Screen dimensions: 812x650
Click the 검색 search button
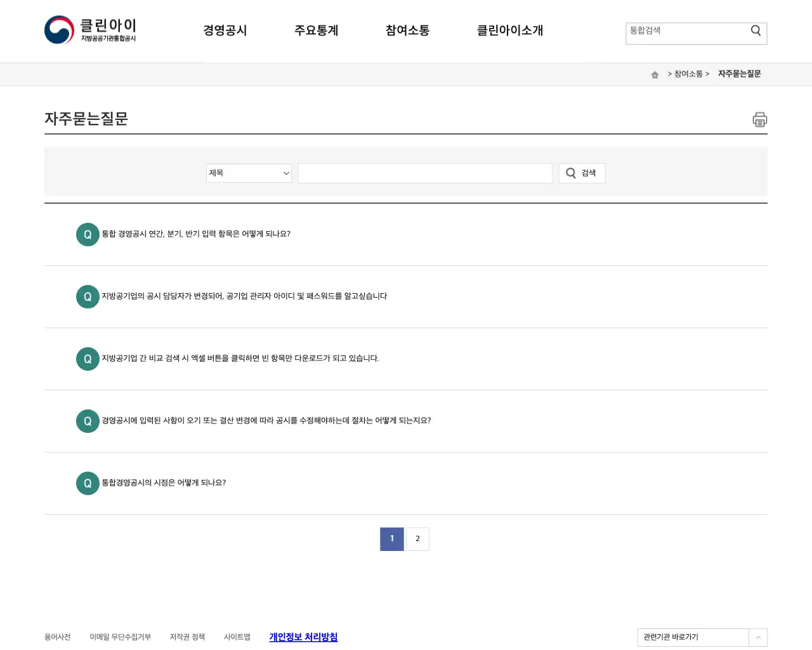click(582, 173)
